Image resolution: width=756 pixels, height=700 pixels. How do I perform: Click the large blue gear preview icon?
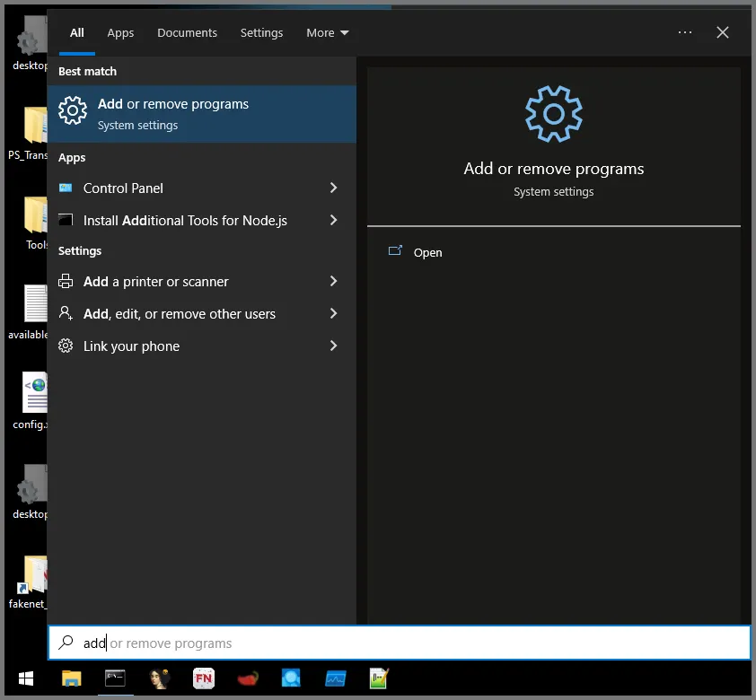(x=553, y=114)
